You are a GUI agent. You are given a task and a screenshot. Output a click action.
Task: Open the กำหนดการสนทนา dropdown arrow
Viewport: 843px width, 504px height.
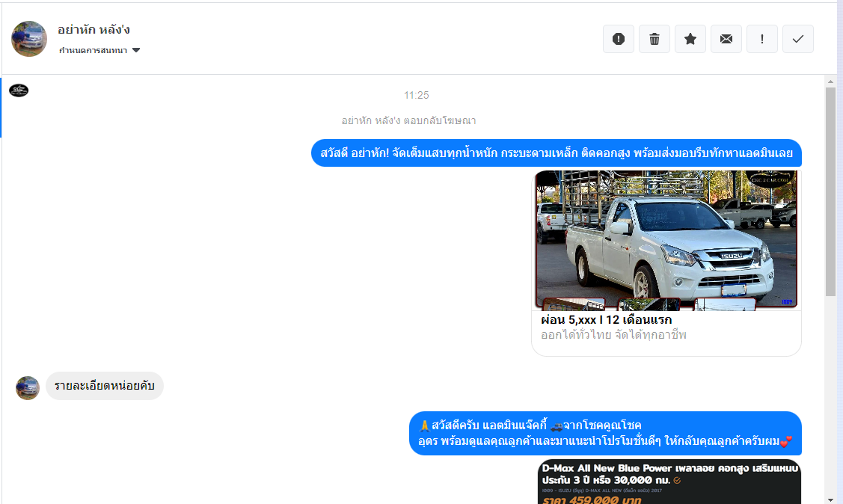click(136, 50)
